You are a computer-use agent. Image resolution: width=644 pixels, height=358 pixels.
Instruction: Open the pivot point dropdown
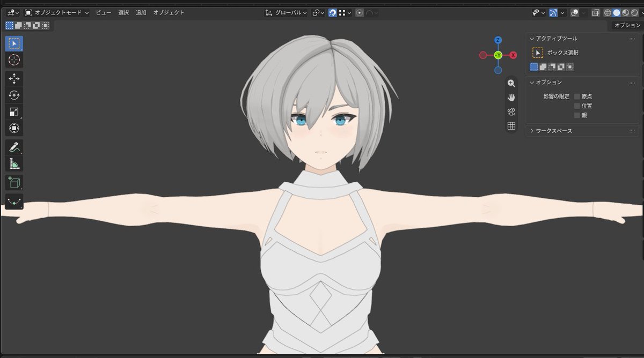[318, 12]
